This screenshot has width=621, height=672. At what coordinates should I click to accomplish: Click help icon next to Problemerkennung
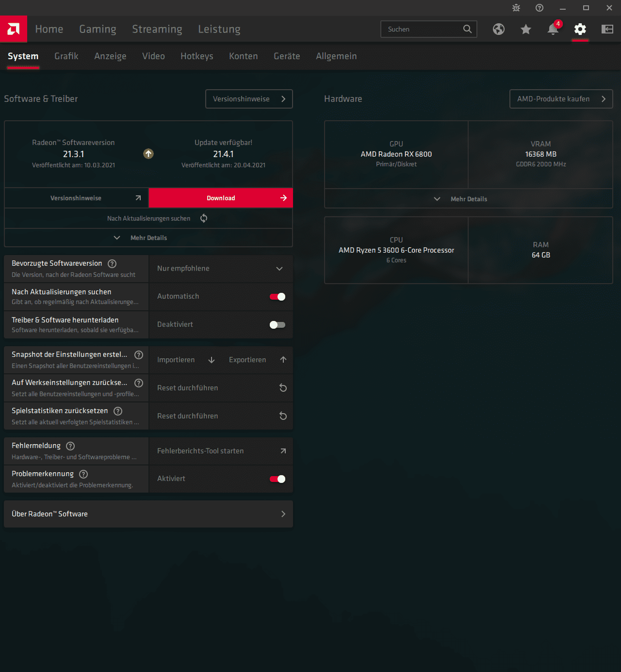click(x=83, y=474)
